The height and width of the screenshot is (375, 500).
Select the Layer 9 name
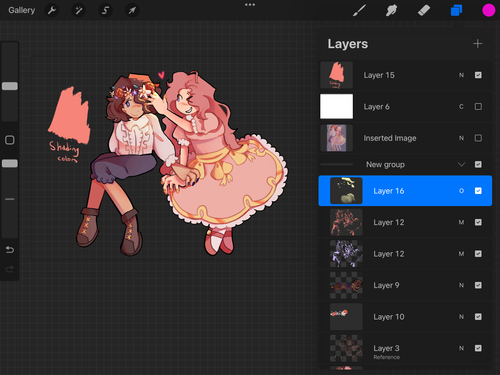[x=386, y=285]
